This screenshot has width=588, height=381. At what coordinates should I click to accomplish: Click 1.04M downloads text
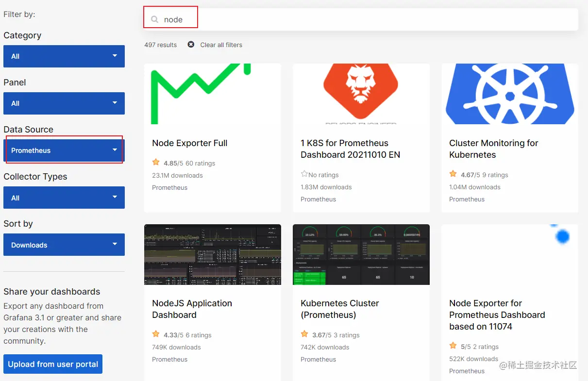[x=475, y=187]
